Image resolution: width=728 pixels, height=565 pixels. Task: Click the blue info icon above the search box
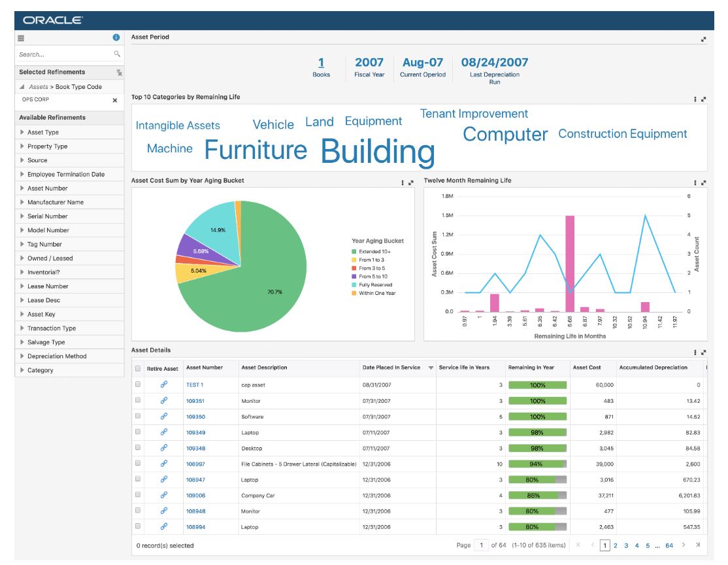(x=116, y=37)
